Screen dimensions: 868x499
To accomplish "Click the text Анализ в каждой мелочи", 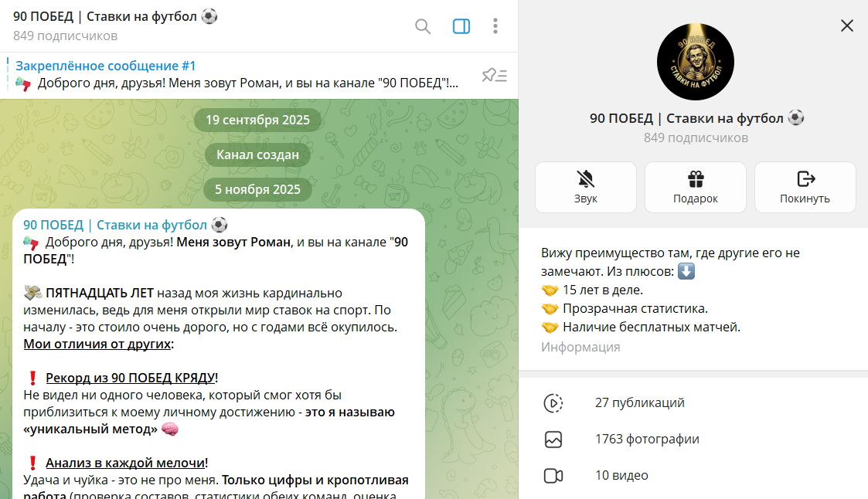I will click(125, 463).
